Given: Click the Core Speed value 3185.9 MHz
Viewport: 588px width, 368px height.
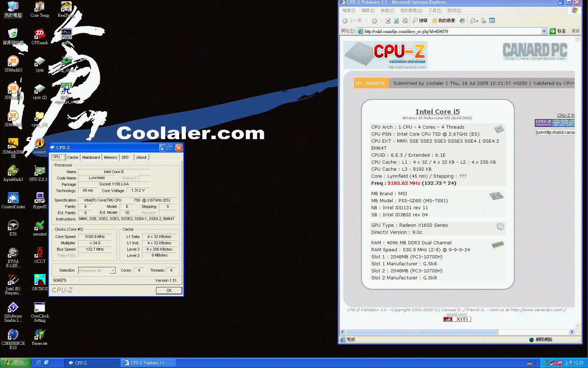Looking at the screenshot, I should point(95,237).
